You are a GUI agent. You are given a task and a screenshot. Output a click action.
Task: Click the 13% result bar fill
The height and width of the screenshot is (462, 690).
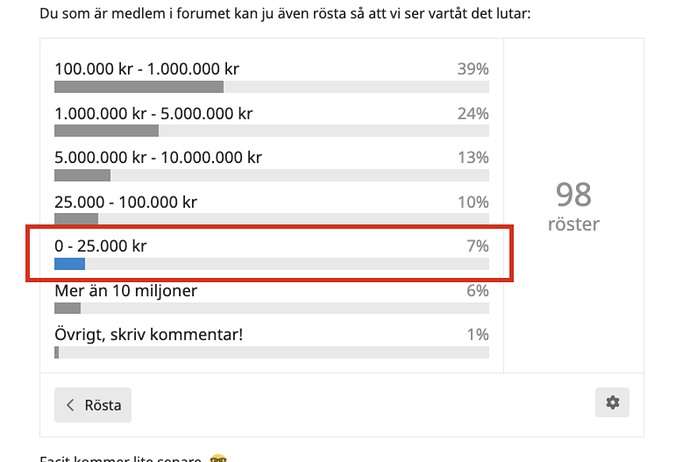tap(82, 175)
